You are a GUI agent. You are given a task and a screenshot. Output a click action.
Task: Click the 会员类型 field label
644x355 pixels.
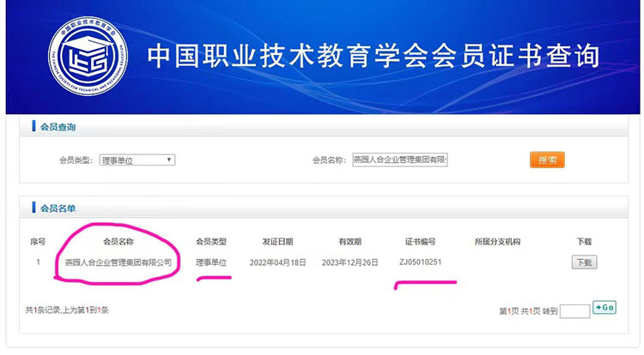(76, 159)
